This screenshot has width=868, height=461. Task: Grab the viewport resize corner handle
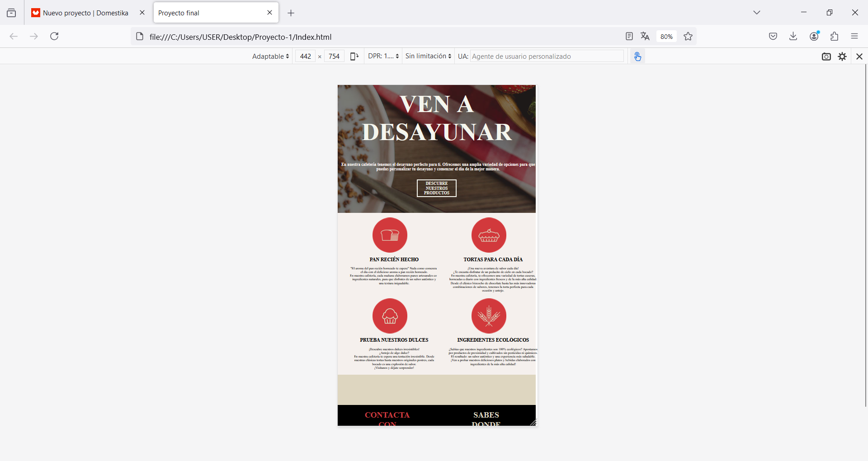coord(533,423)
